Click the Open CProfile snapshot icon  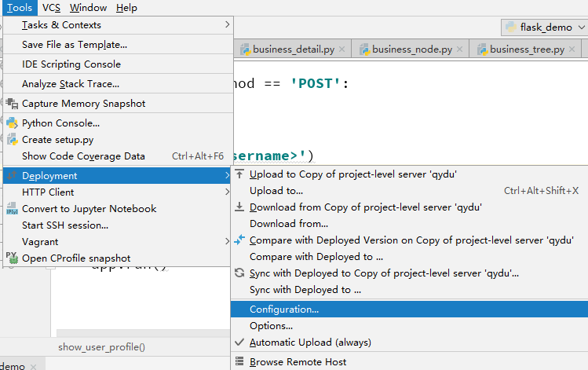point(12,258)
